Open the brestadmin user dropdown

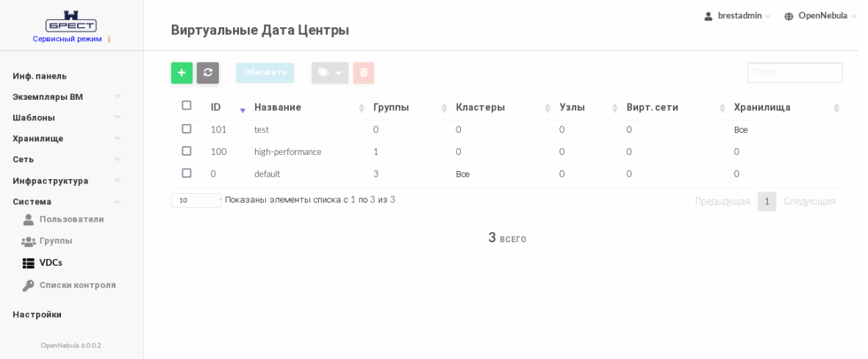coord(738,16)
